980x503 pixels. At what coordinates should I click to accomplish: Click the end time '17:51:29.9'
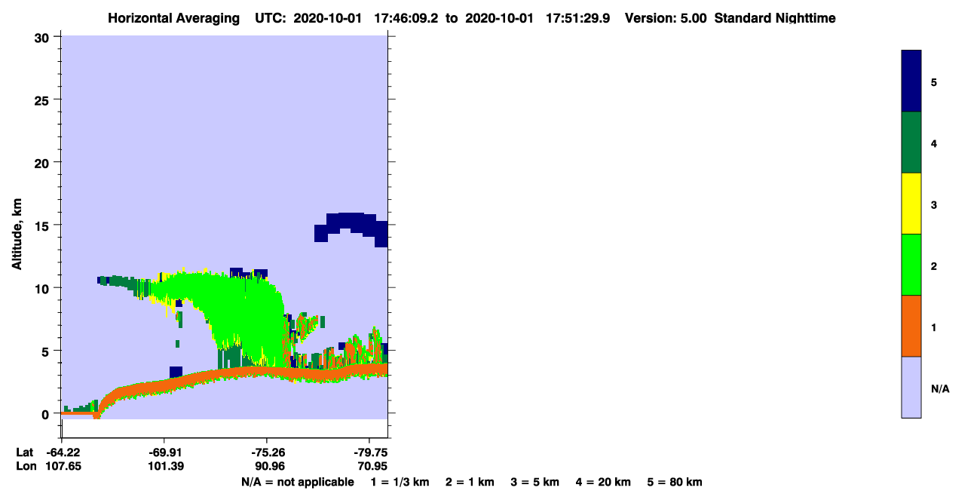579,18
